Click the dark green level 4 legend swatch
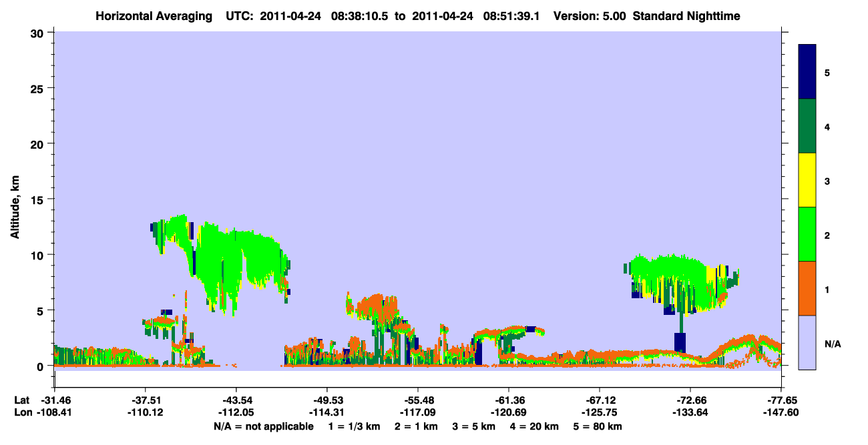The width and height of the screenshot is (868, 445). 807,126
